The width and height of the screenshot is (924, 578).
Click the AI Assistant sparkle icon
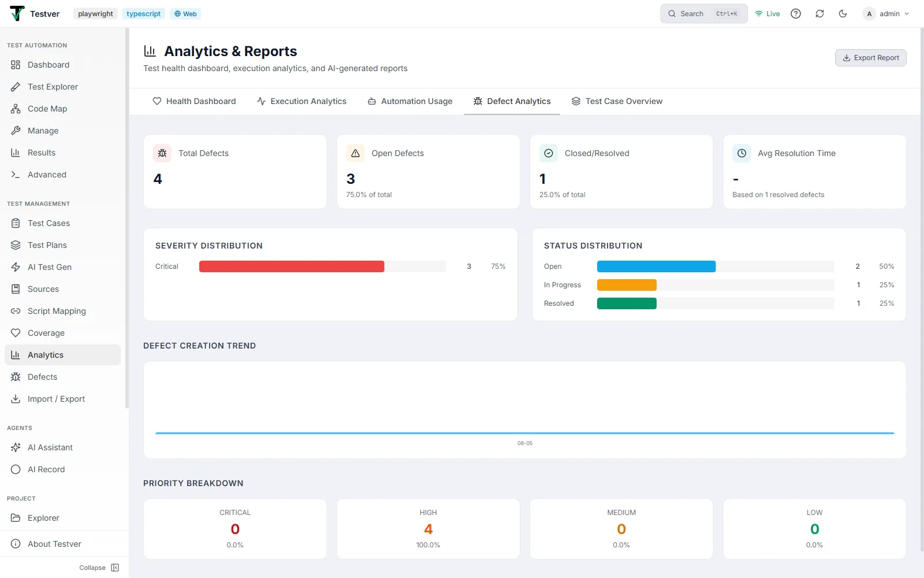(x=16, y=447)
